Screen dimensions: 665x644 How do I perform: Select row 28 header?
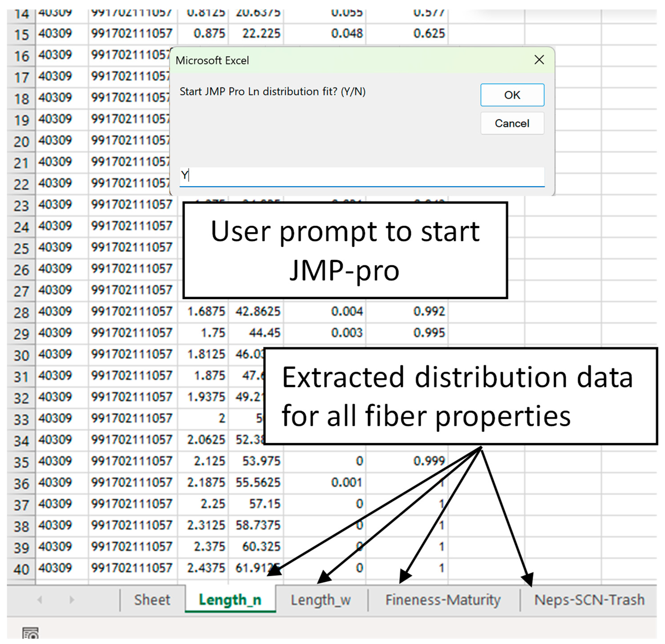[21, 312]
